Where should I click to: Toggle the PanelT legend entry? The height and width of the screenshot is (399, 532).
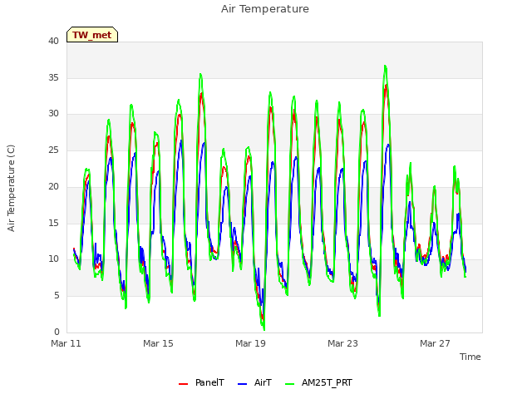(x=201, y=383)
